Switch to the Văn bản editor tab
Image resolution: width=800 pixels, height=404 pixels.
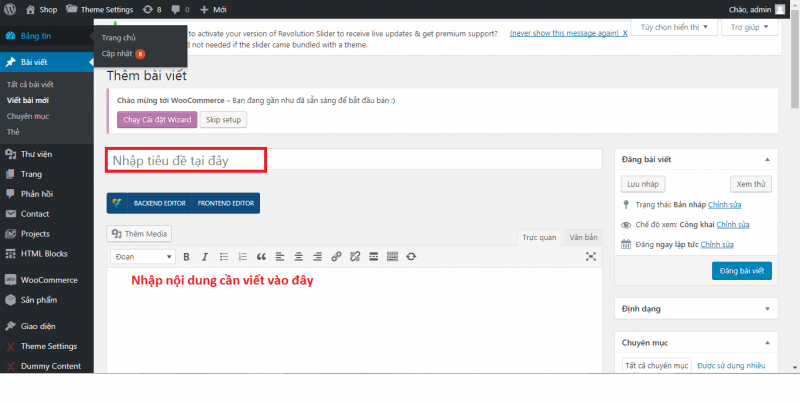coord(583,237)
